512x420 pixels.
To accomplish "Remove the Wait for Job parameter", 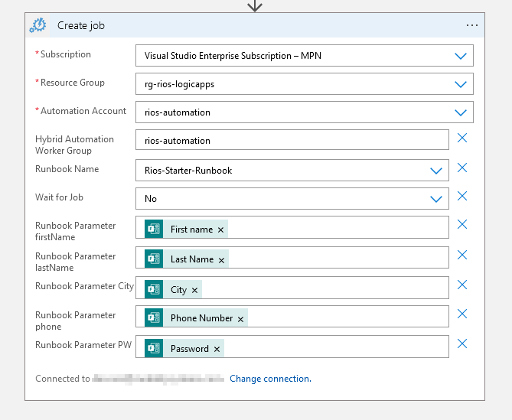I will coord(462,196).
